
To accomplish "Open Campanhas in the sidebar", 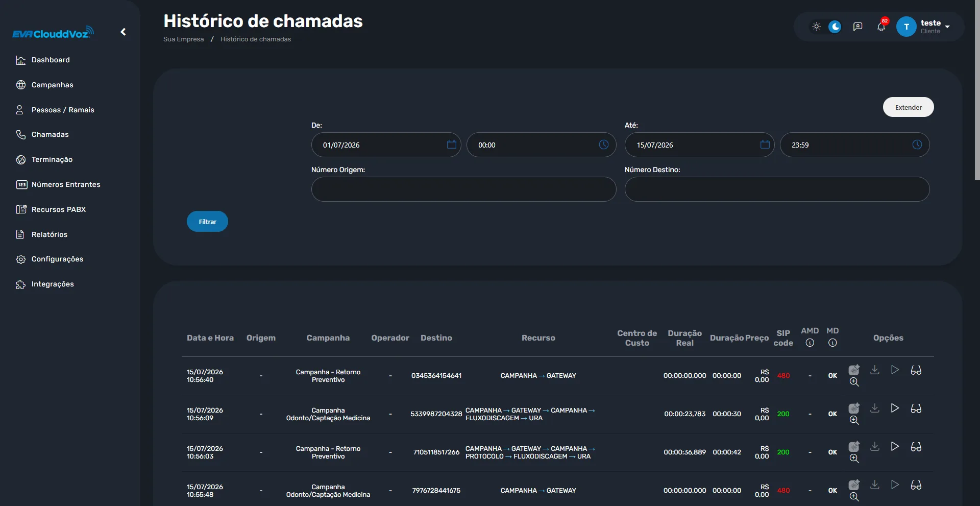I will (52, 85).
